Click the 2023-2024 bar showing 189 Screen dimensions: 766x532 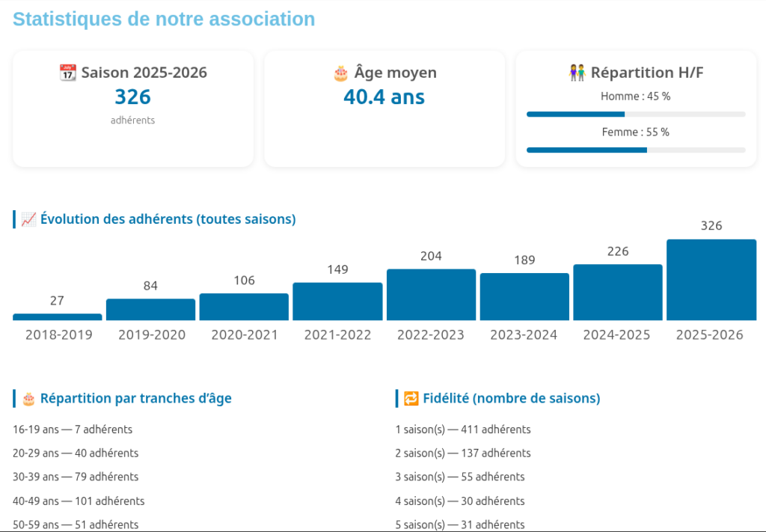[x=524, y=297]
